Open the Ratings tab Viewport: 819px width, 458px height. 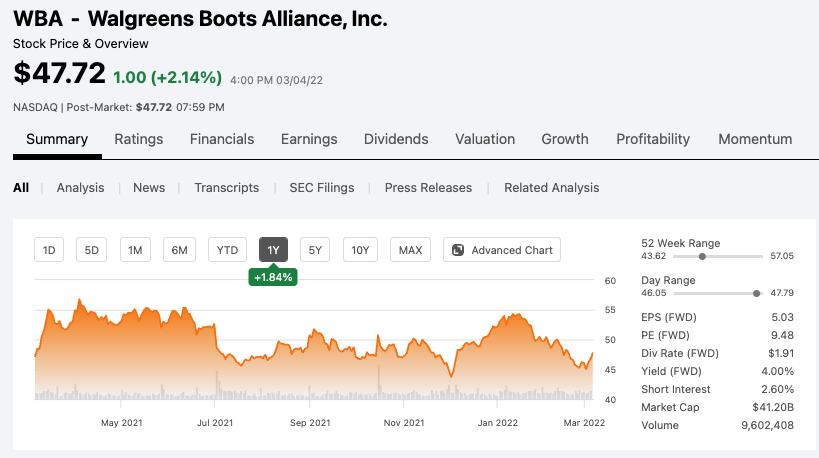click(139, 139)
